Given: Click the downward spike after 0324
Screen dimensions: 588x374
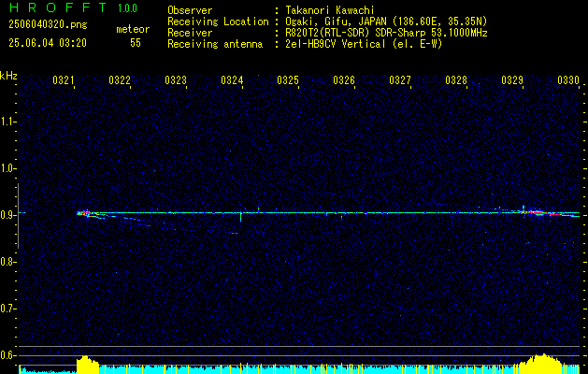Looking at the screenshot, I should pos(241,217).
